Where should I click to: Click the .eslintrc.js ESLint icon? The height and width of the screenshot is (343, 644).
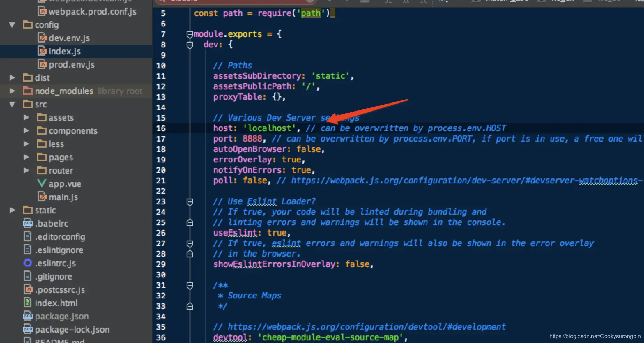pyautogui.click(x=28, y=263)
